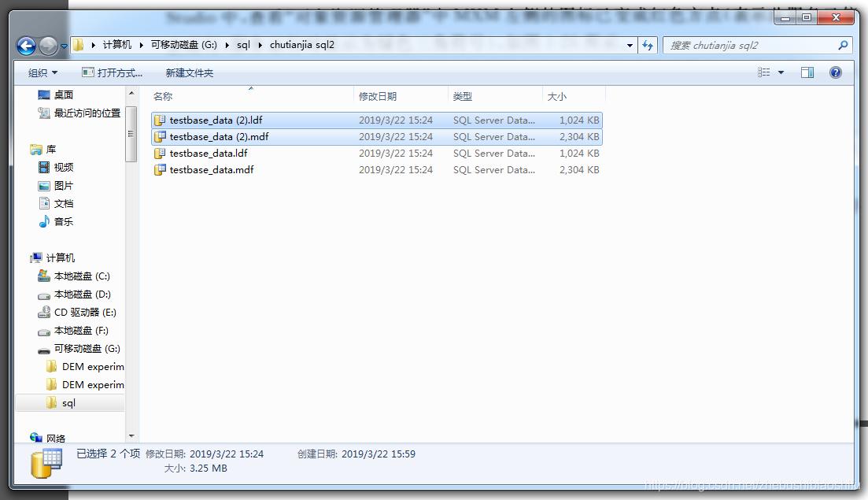Viewport: 868px width, 500px height.
Task: Sort by 修改日期 column header
Action: pos(378,96)
